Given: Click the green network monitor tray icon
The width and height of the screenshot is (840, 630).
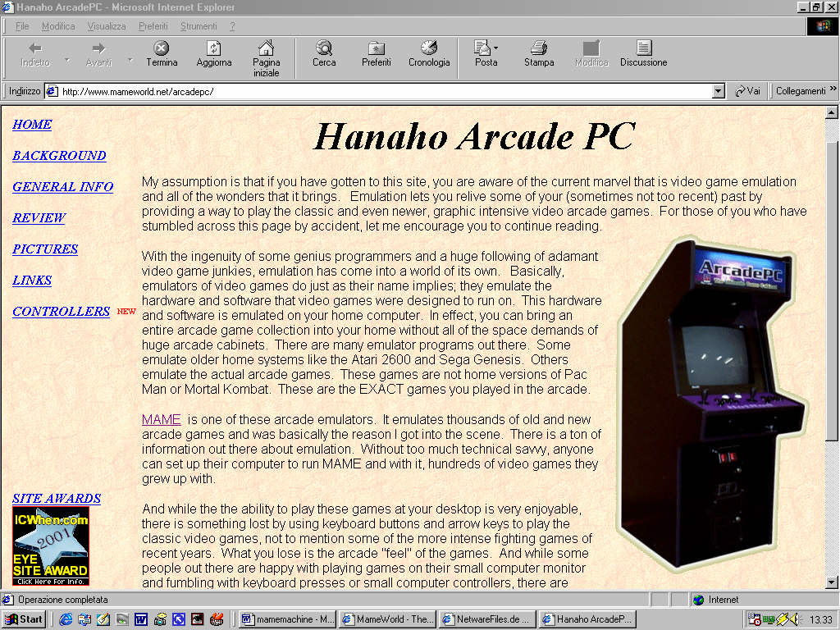Looking at the screenshot, I should tap(769, 620).
